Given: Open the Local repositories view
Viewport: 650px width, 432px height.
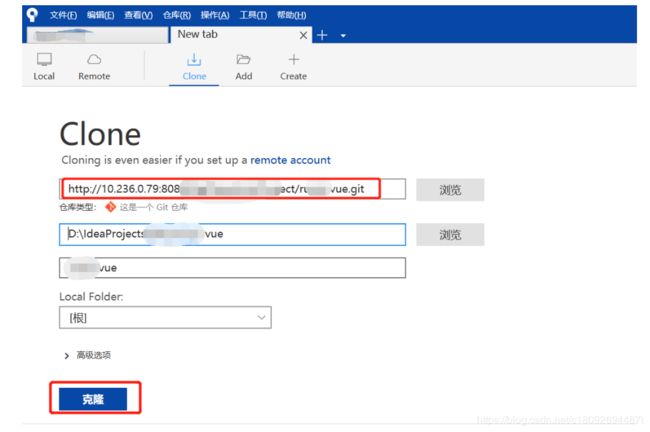Looking at the screenshot, I should point(44,66).
